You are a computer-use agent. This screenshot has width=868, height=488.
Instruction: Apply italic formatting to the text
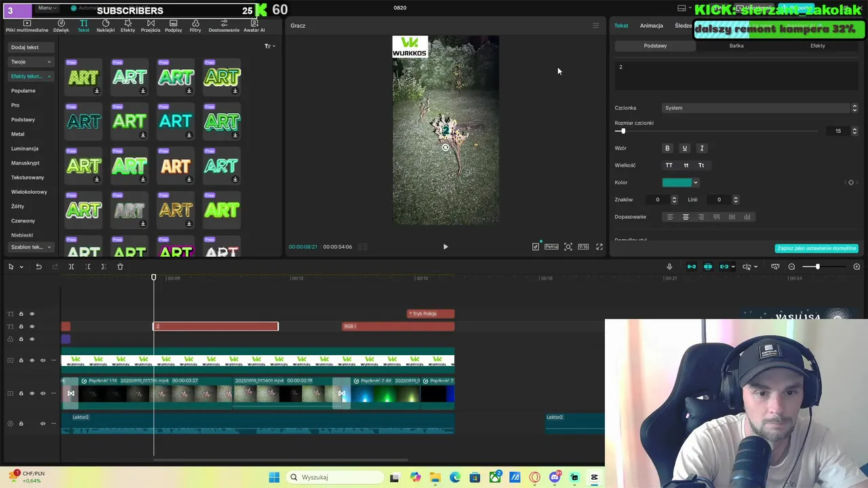pos(702,148)
